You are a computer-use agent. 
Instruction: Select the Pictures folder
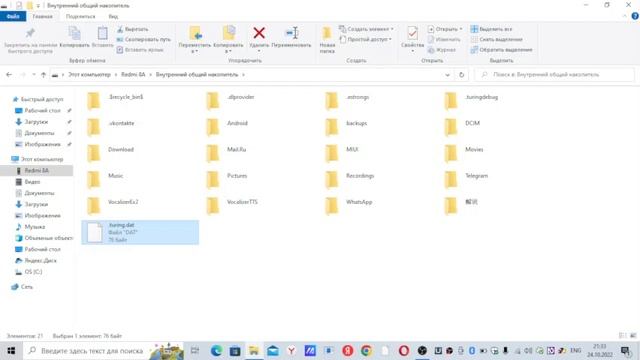227,179
